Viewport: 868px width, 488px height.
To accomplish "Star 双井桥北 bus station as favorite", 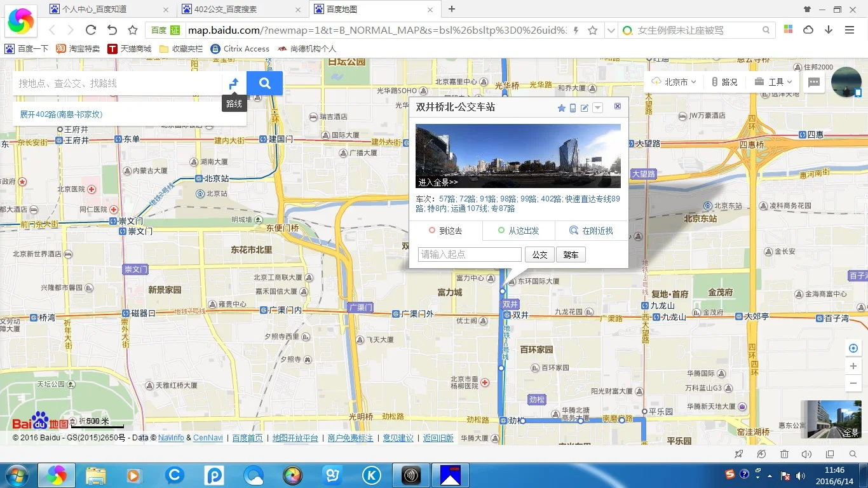I will click(562, 107).
